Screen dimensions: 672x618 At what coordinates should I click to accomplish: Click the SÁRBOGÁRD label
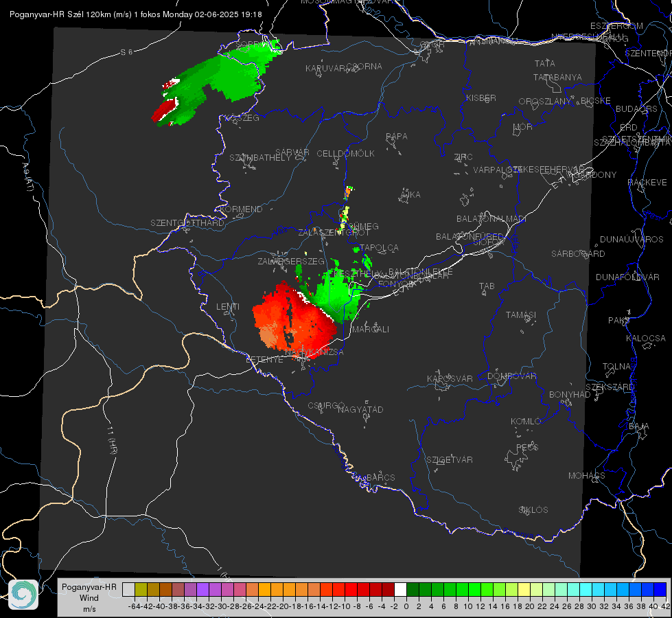tap(578, 253)
